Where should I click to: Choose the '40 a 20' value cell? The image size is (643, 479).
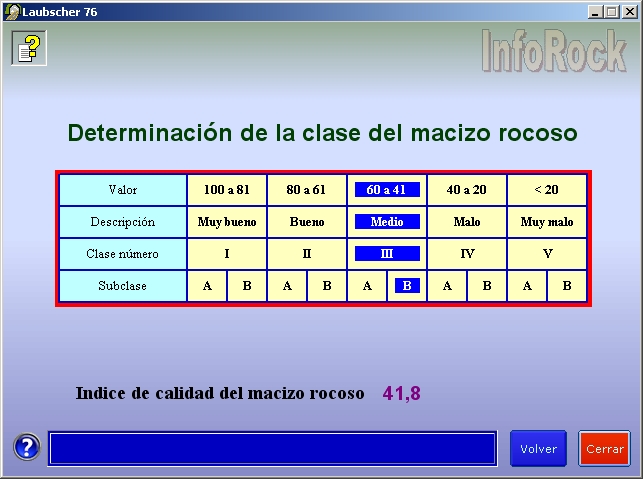467,189
